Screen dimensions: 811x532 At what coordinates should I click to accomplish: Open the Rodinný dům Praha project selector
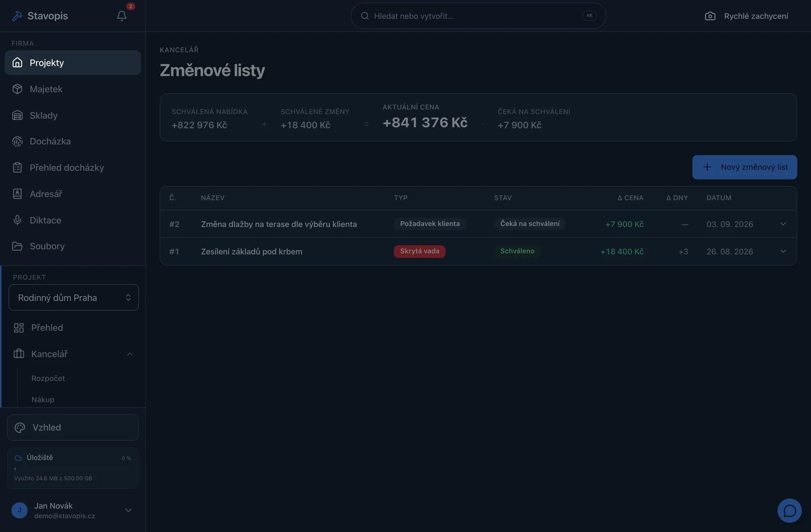point(73,297)
